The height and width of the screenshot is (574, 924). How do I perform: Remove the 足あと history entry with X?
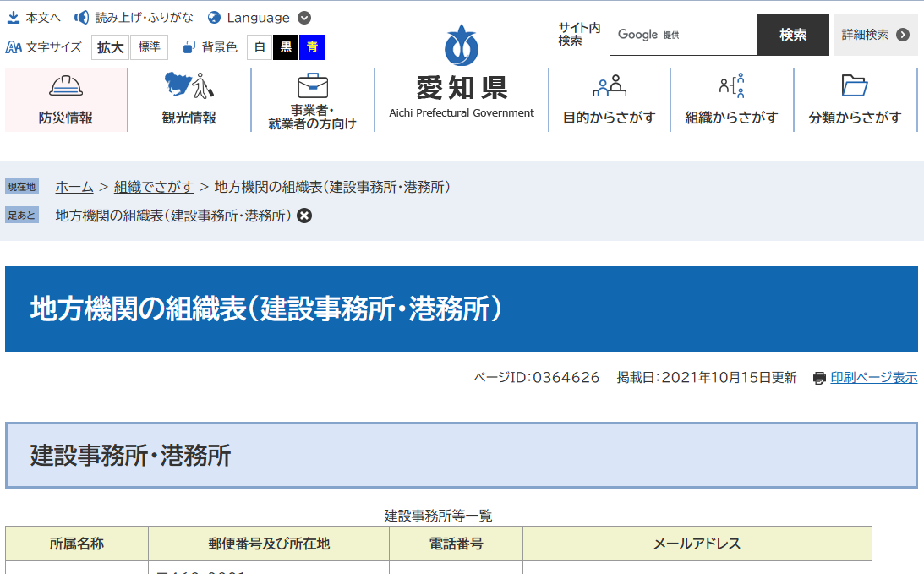click(x=304, y=216)
